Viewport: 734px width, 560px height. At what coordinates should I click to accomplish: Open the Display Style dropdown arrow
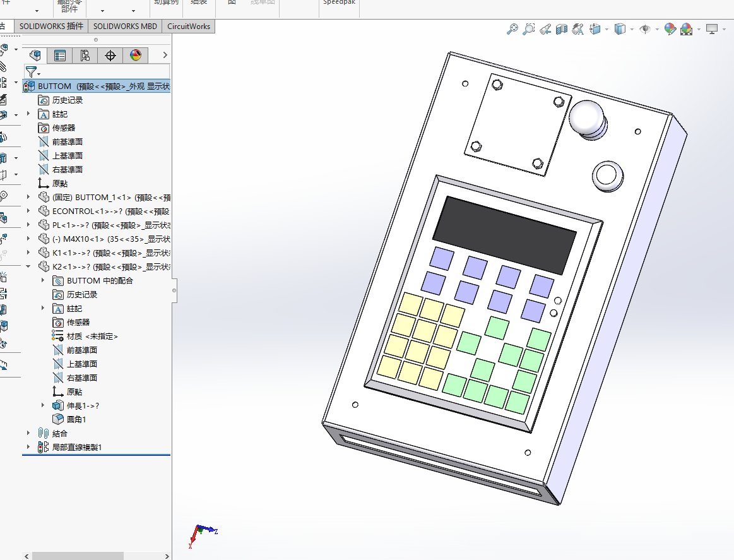pos(632,30)
